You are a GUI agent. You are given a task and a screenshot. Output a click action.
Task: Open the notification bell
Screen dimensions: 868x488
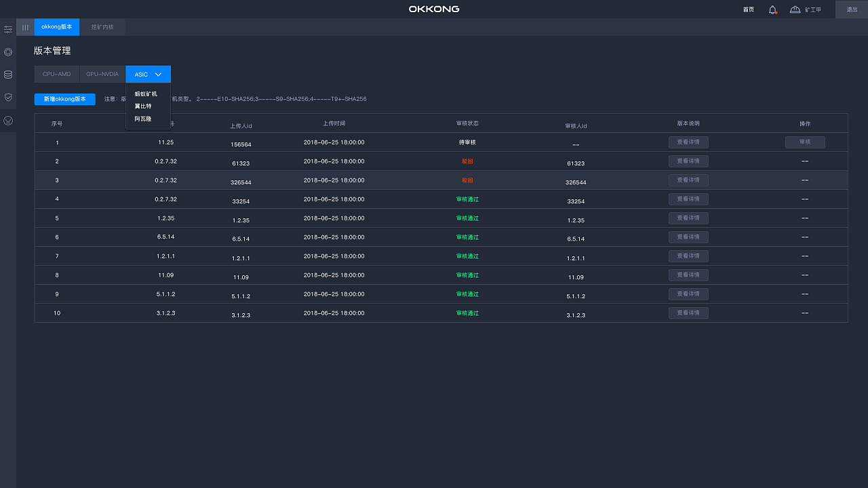[772, 9]
